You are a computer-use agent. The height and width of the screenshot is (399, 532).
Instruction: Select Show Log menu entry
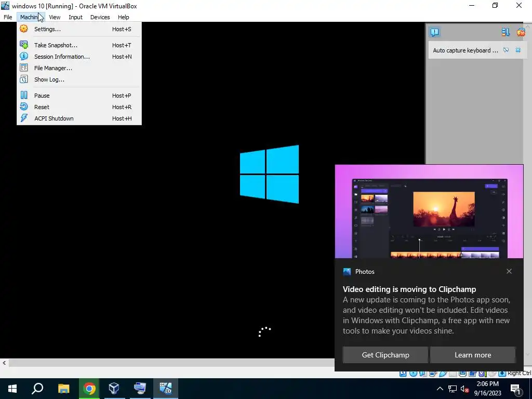79,79
